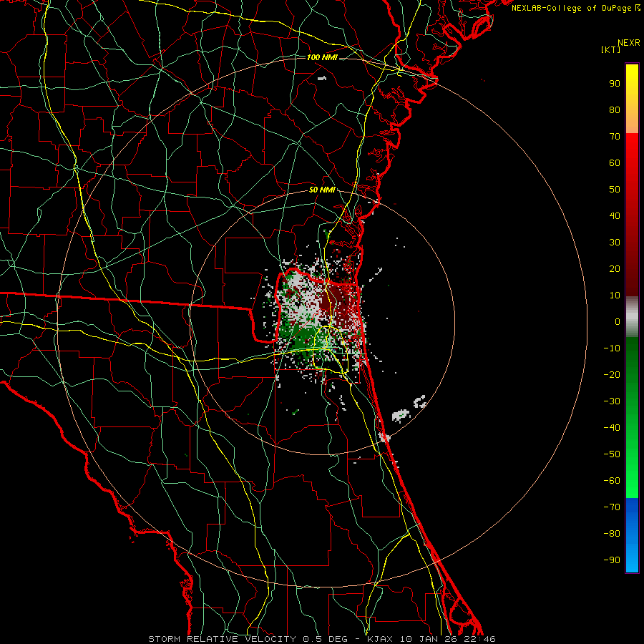Click the 10 value on velocity scale
This screenshot has width=644, height=644.
point(615,296)
